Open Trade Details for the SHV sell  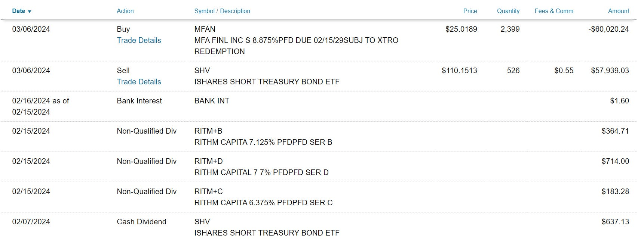[x=139, y=82]
